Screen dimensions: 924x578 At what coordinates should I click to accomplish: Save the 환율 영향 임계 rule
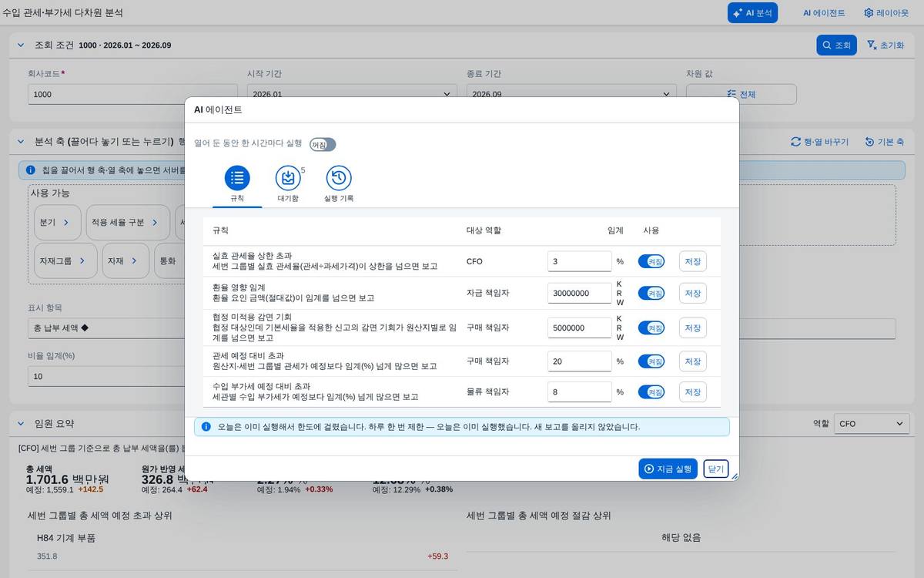pyautogui.click(x=693, y=293)
